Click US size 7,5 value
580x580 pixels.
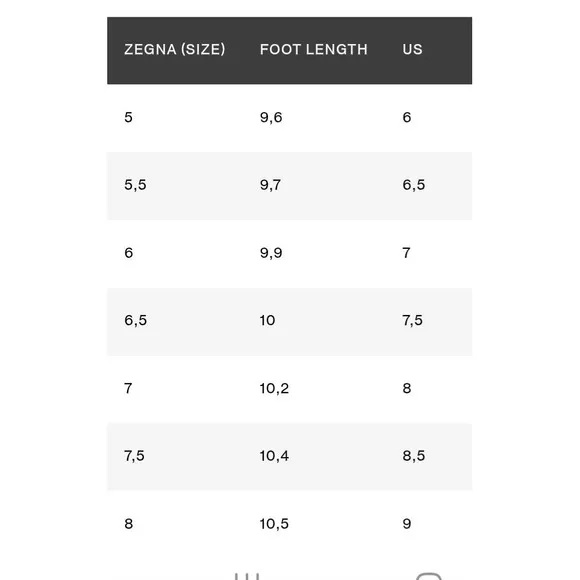(x=412, y=320)
